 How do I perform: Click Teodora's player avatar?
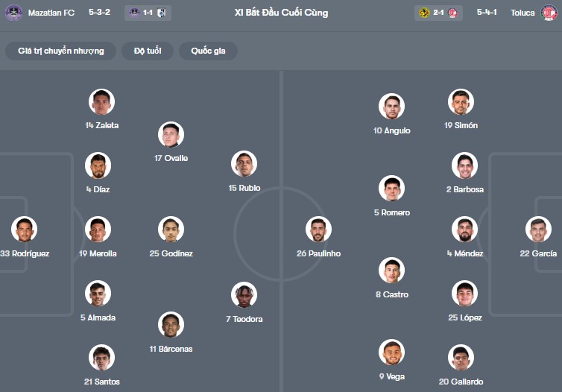click(244, 295)
